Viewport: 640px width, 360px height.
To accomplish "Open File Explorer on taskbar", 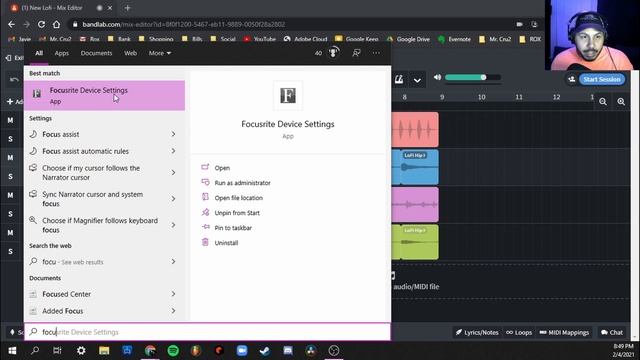I will point(104,350).
